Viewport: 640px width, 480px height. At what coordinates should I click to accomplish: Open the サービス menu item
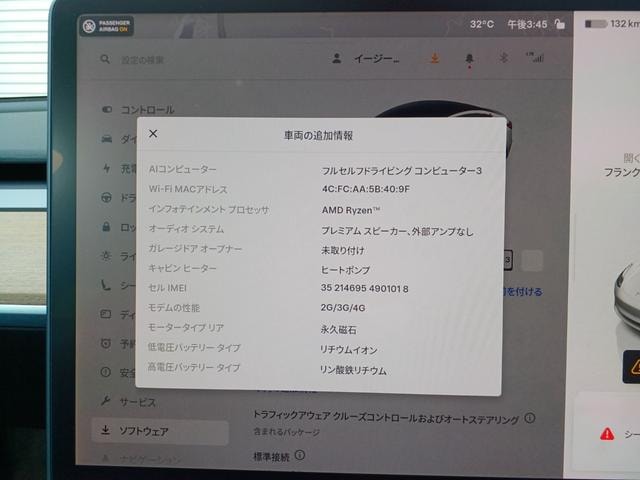tap(138, 402)
